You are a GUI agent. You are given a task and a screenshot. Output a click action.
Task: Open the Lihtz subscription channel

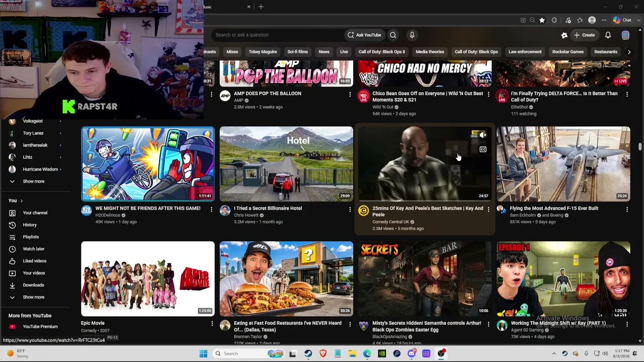[28, 157]
